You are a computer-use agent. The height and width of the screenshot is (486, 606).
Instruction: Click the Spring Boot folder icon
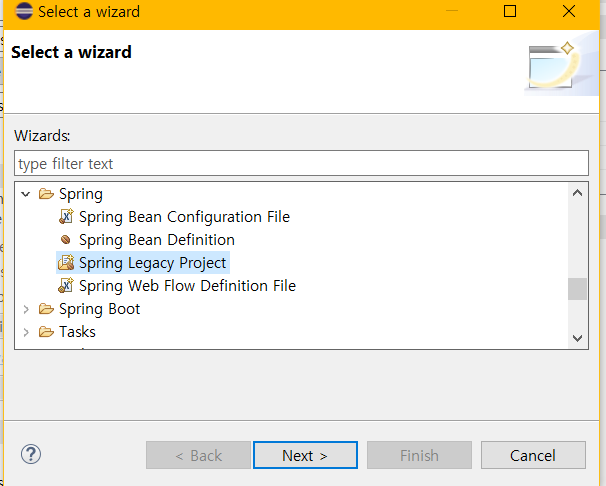[46, 309]
